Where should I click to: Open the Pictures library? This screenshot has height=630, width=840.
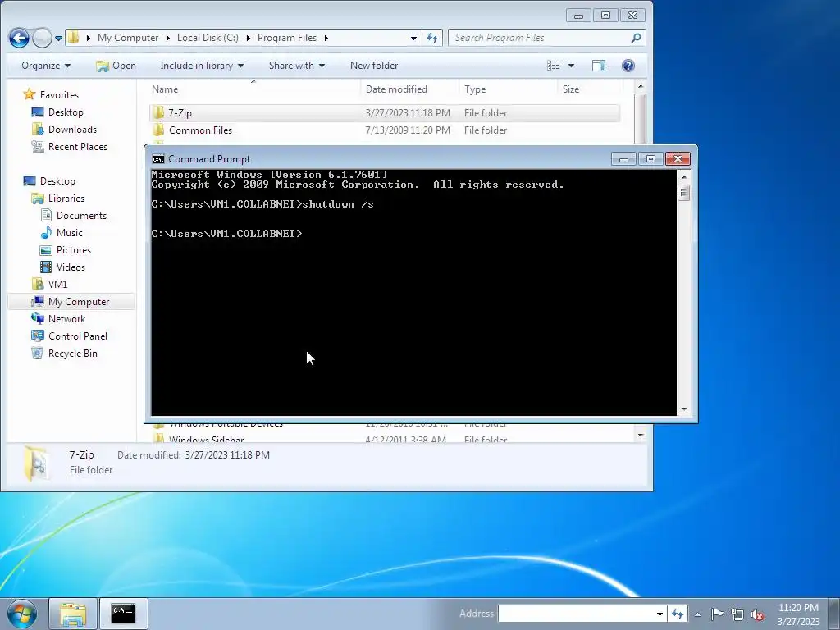[66, 249]
